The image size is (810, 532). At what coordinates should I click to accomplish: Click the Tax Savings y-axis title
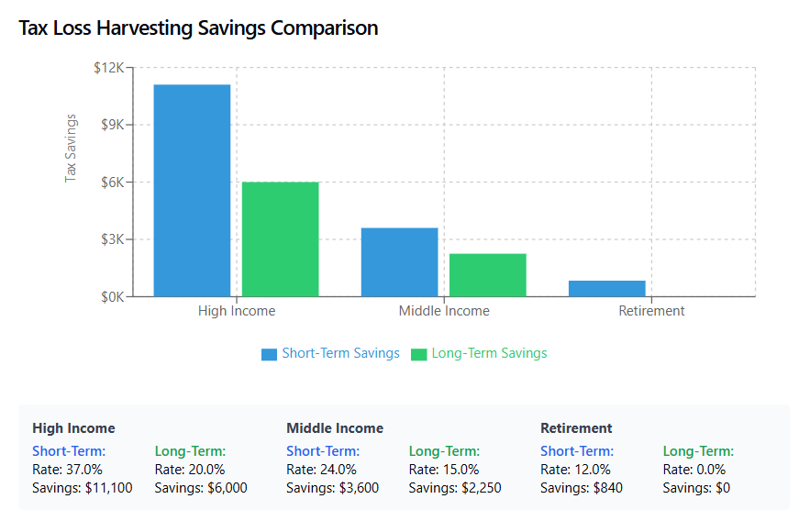pyautogui.click(x=72, y=148)
